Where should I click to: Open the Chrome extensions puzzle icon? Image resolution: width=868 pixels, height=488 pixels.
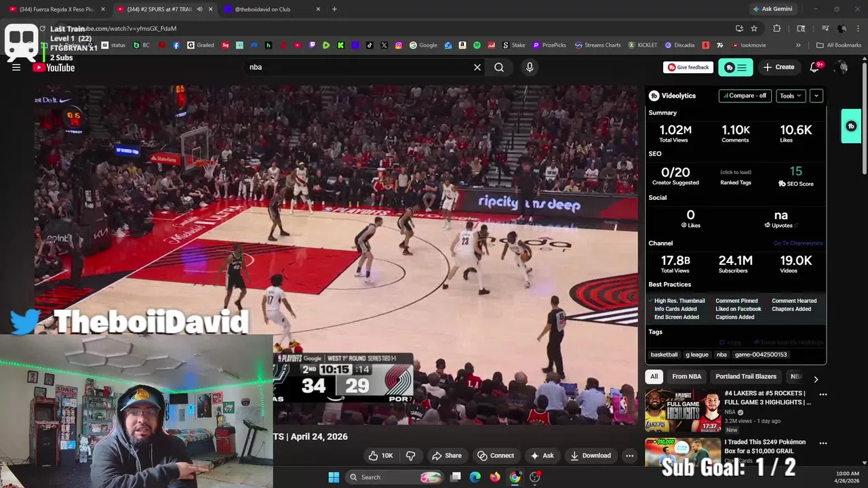point(776,28)
